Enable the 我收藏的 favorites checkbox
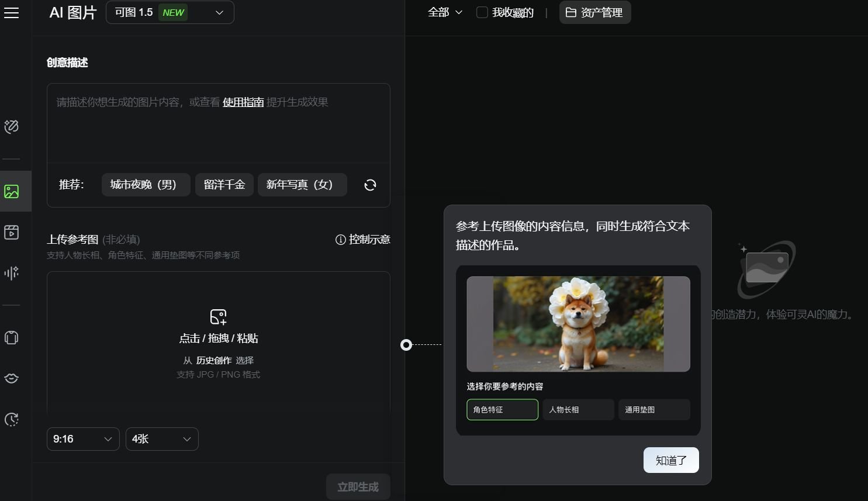 pyautogui.click(x=482, y=12)
